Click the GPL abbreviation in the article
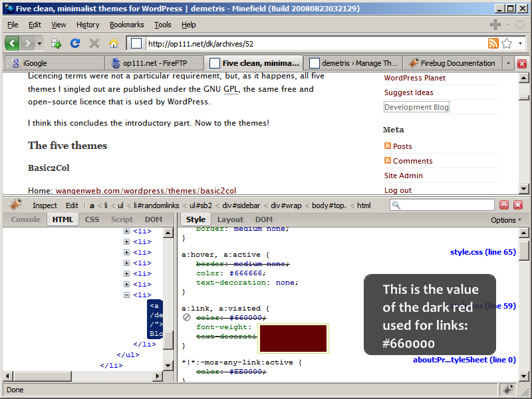This screenshot has width=532, height=399. pos(231,89)
